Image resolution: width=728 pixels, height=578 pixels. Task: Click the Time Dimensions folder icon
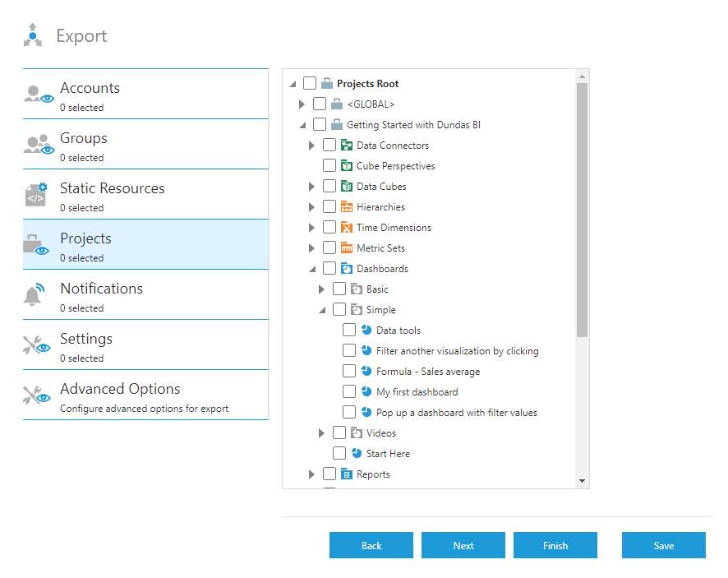click(x=347, y=227)
